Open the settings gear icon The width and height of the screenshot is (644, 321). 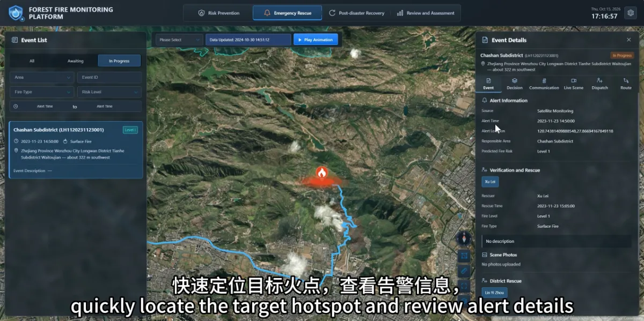click(631, 13)
